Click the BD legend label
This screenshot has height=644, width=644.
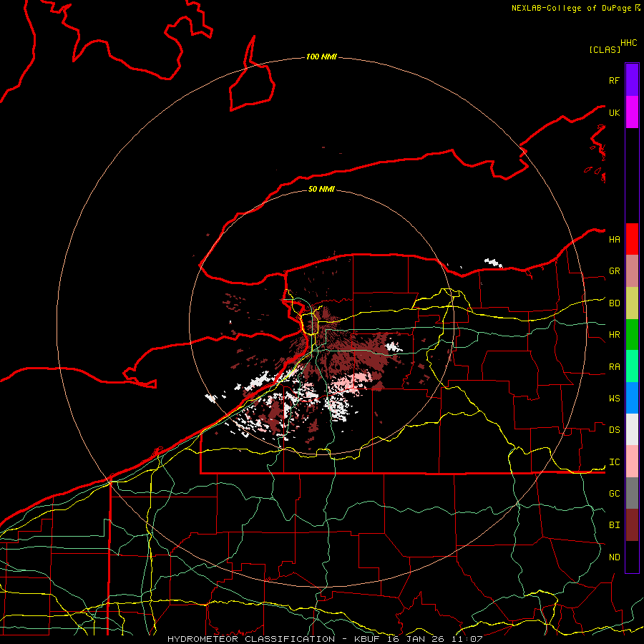point(614,303)
